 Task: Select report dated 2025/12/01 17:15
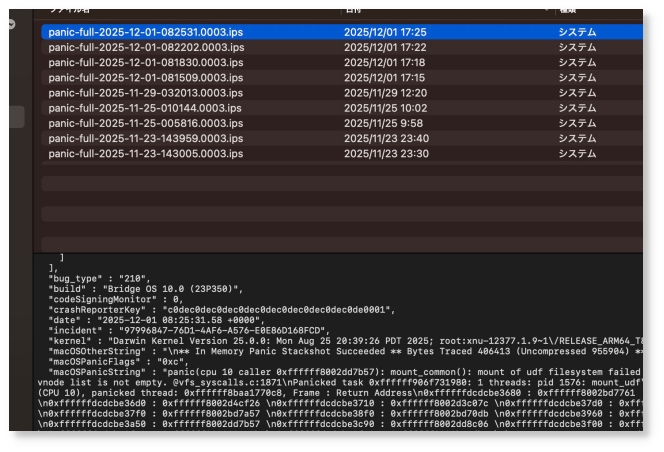(x=384, y=78)
